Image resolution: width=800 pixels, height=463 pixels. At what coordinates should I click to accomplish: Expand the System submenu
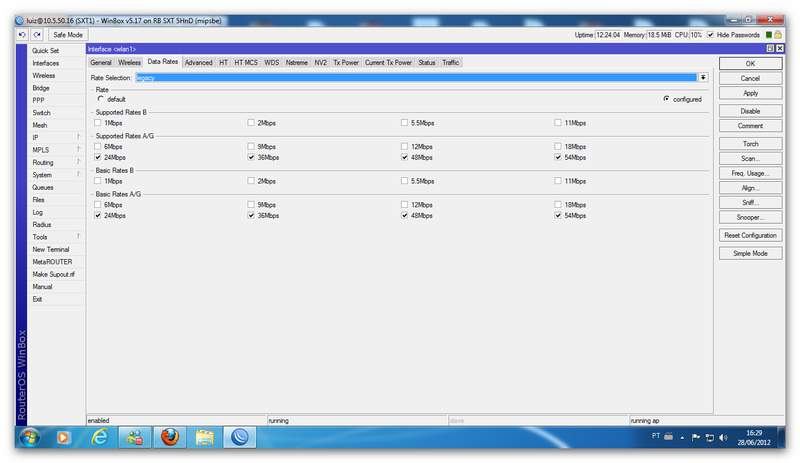point(56,175)
